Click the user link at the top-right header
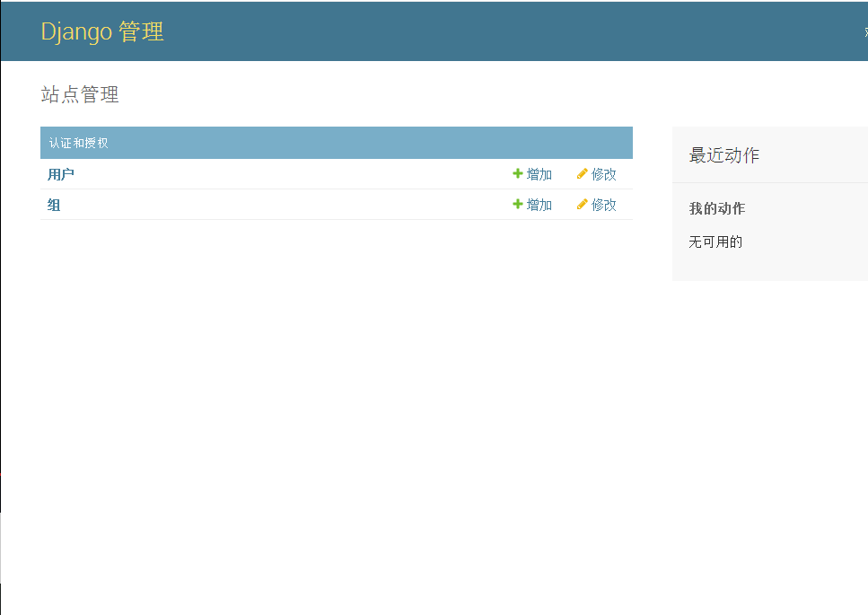Image resolution: width=868 pixels, height=615 pixels. click(x=863, y=30)
